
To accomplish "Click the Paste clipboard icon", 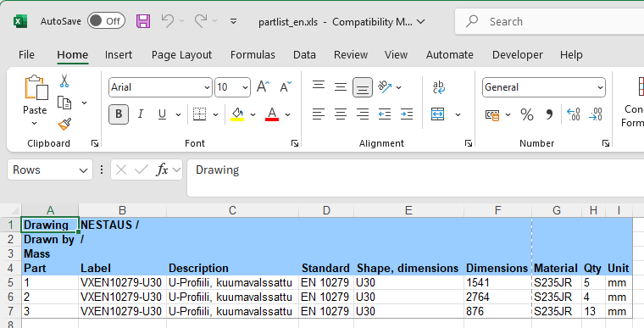I will click(x=36, y=87).
